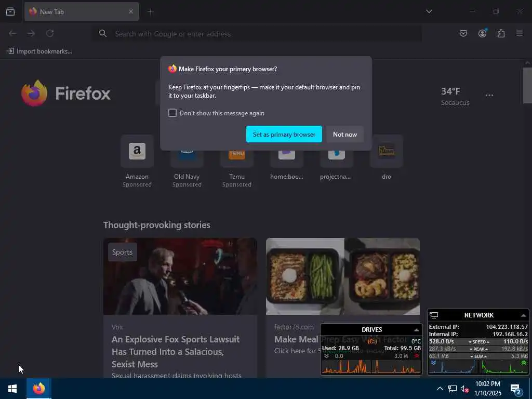Collapse the NETWORK widget arrow

point(524,315)
